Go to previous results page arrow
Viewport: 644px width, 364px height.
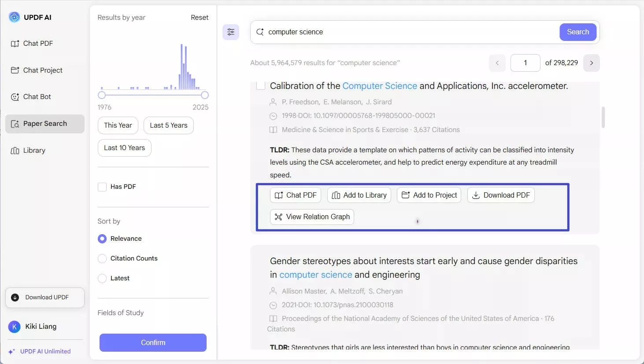click(x=497, y=63)
